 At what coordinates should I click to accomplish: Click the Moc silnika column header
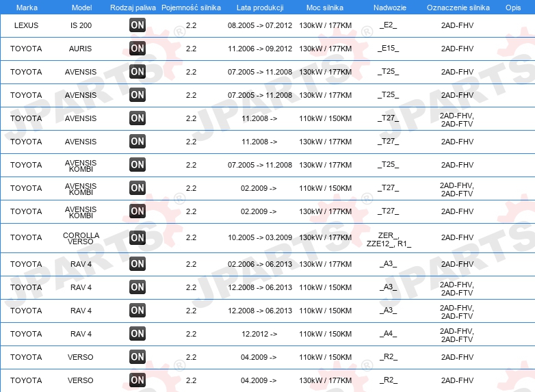pyautogui.click(x=325, y=8)
